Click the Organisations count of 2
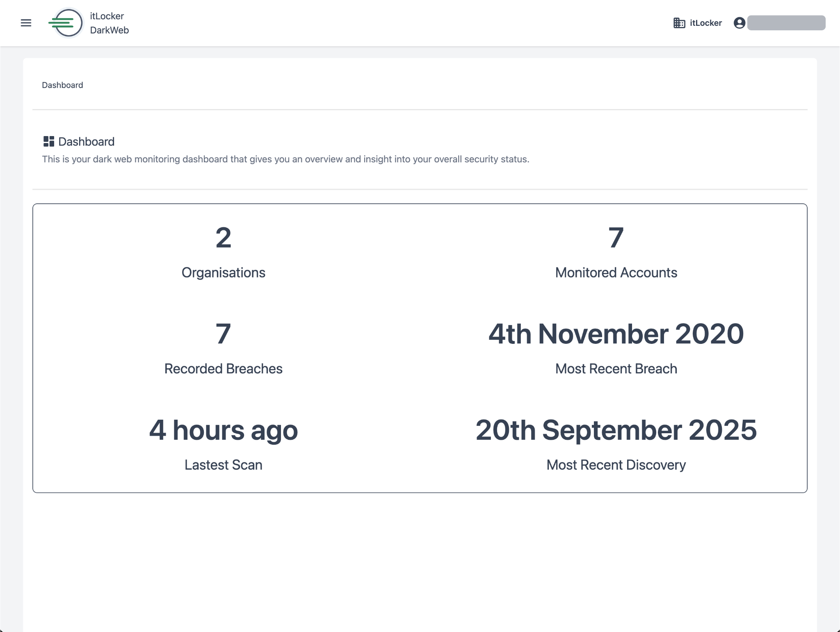Viewport: 840px width, 632px height. (x=224, y=238)
